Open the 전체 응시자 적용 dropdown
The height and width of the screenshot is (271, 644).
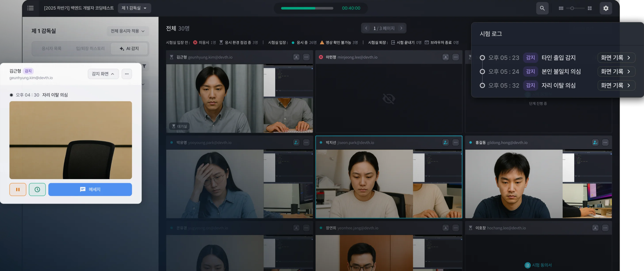pos(128,31)
